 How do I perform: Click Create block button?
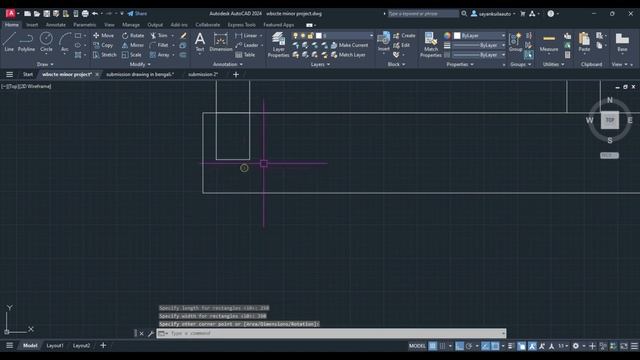click(404, 36)
